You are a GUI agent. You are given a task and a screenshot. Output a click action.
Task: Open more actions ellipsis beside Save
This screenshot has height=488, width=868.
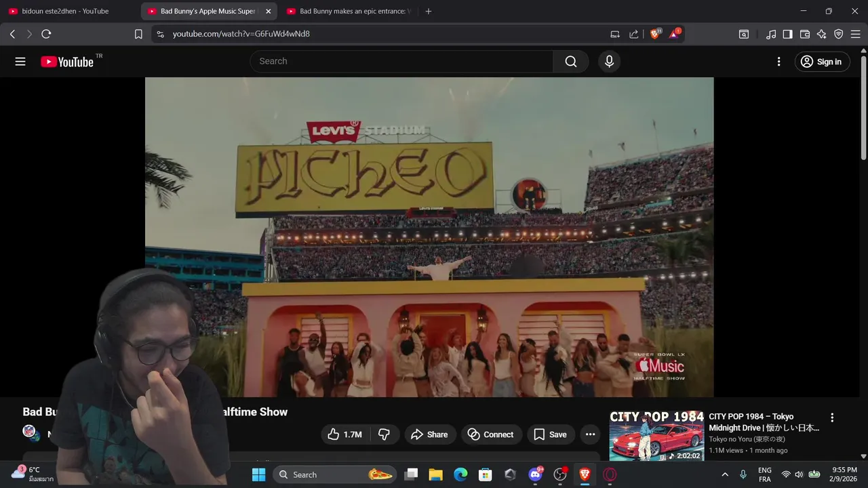click(x=591, y=434)
